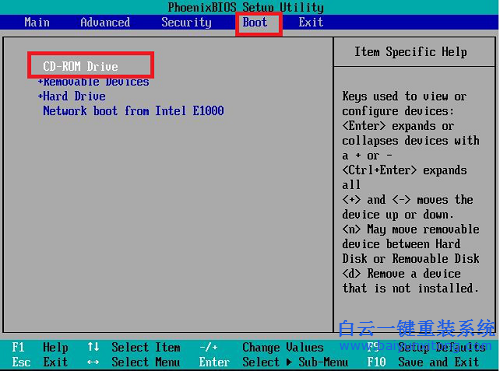The height and width of the screenshot is (371, 500).
Task: Click the up-down arrows Select Item icon
Action: [x=93, y=347]
